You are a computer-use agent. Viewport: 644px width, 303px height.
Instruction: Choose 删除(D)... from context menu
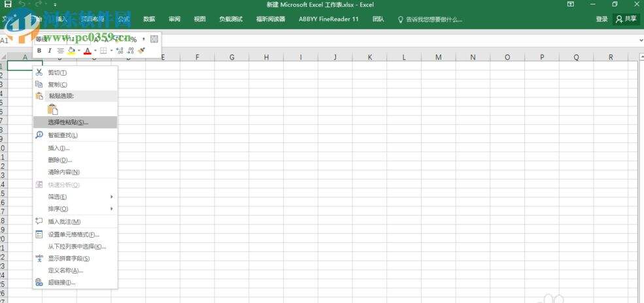(x=75, y=160)
